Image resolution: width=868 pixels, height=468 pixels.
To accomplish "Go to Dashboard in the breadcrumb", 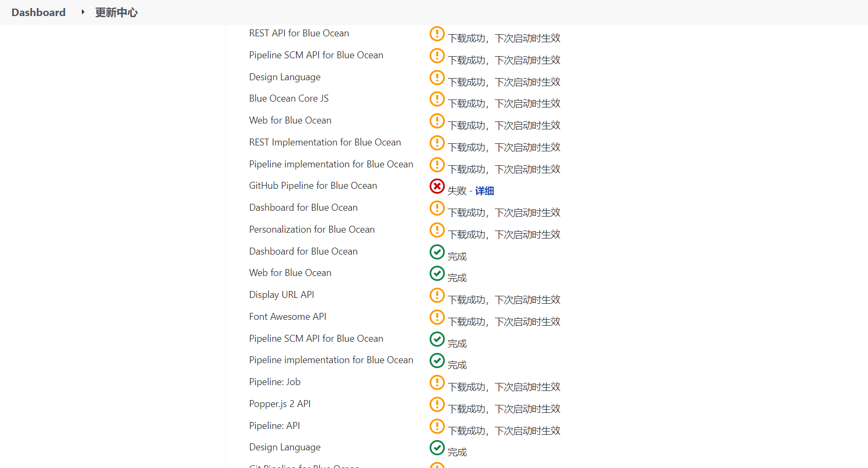I will point(39,12).
